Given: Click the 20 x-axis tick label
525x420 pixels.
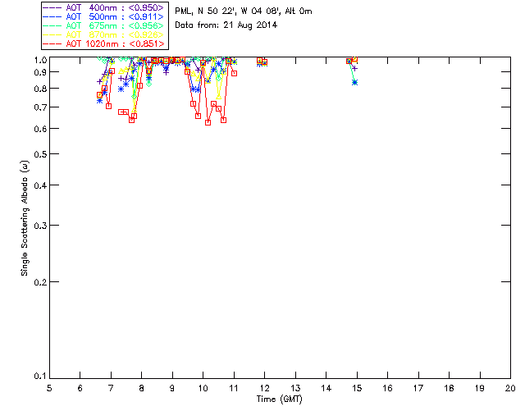Looking at the screenshot, I should point(510,388).
